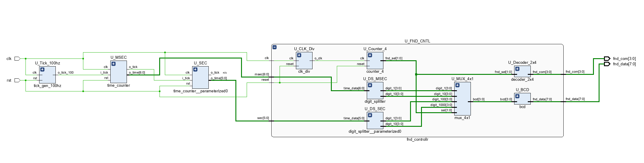The image size is (644, 163).
Task: Select the o_clk pin of clk_div
Action: (x=318, y=58)
